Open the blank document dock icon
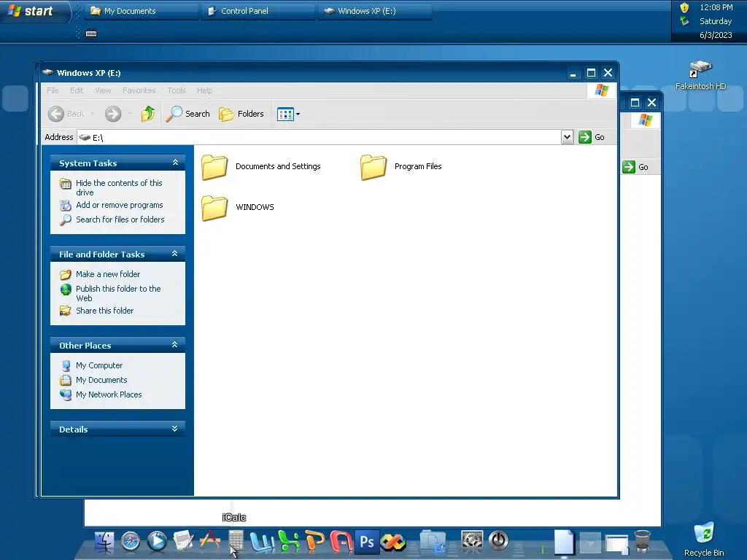747x560 pixels. tap(564, 542)
